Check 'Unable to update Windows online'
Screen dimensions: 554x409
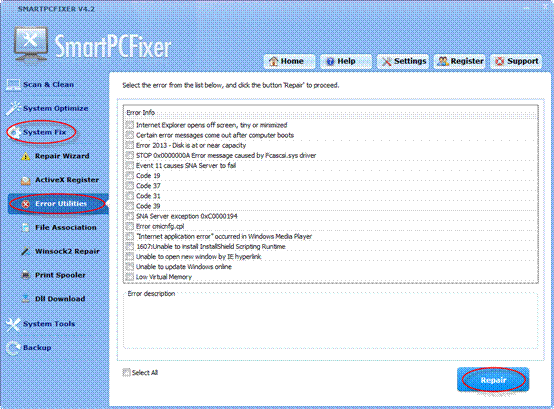[130, 267]
